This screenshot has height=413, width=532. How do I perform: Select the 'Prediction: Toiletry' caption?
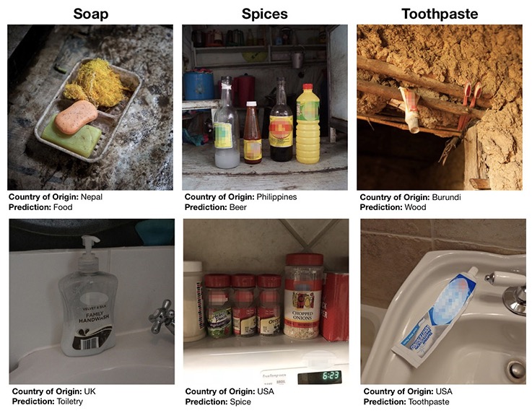pyautogui.click(x=48, y=401)
